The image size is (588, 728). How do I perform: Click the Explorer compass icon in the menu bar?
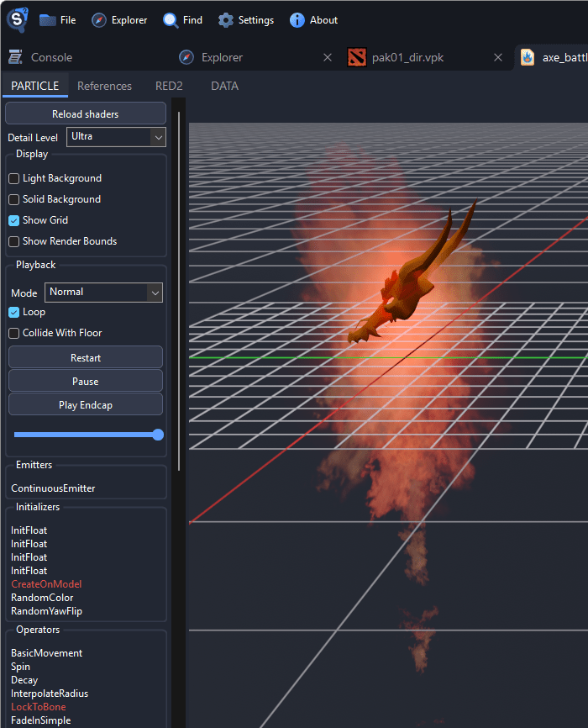pos(99,20)
